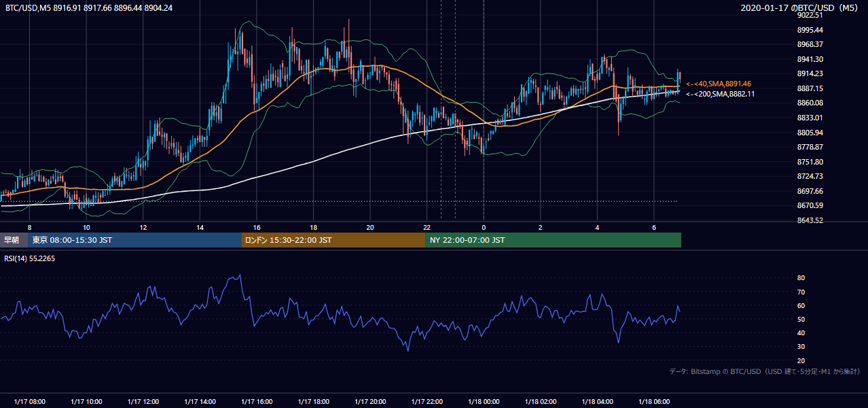Viewport: 868px width, 408px height.
Task: Click the 1/17 18:00 time axis label
Action: [x=313, y=402]
